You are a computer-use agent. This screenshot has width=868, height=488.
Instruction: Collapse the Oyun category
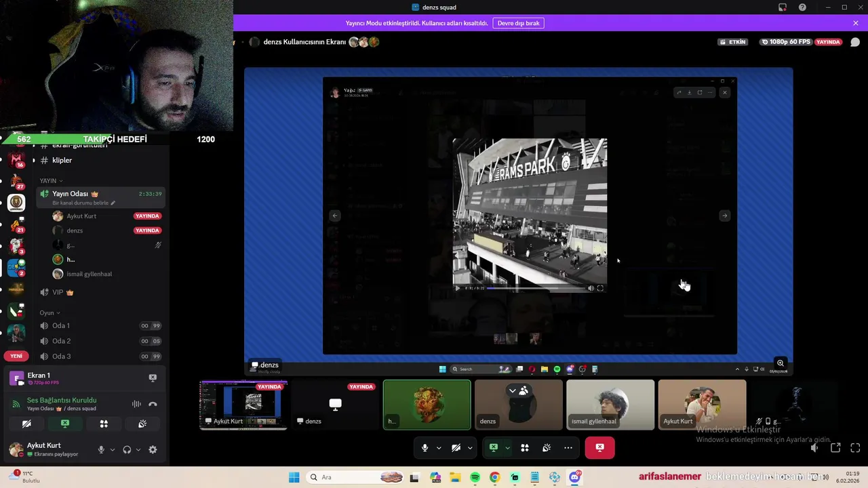coord(50,313)
